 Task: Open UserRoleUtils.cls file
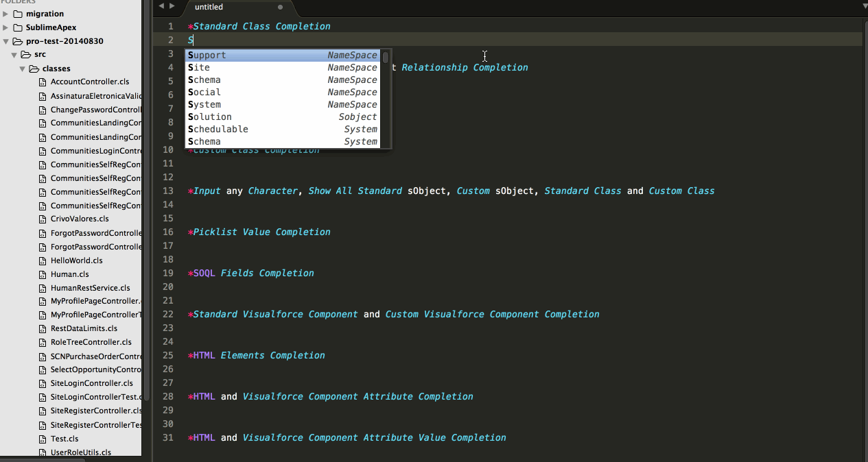pyautogui.click(x=80, y=452)
